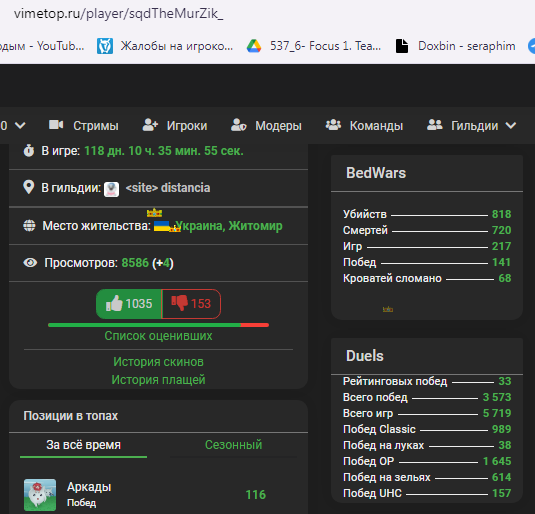Click the location pin icon next to В гильдии

point(29,187)
